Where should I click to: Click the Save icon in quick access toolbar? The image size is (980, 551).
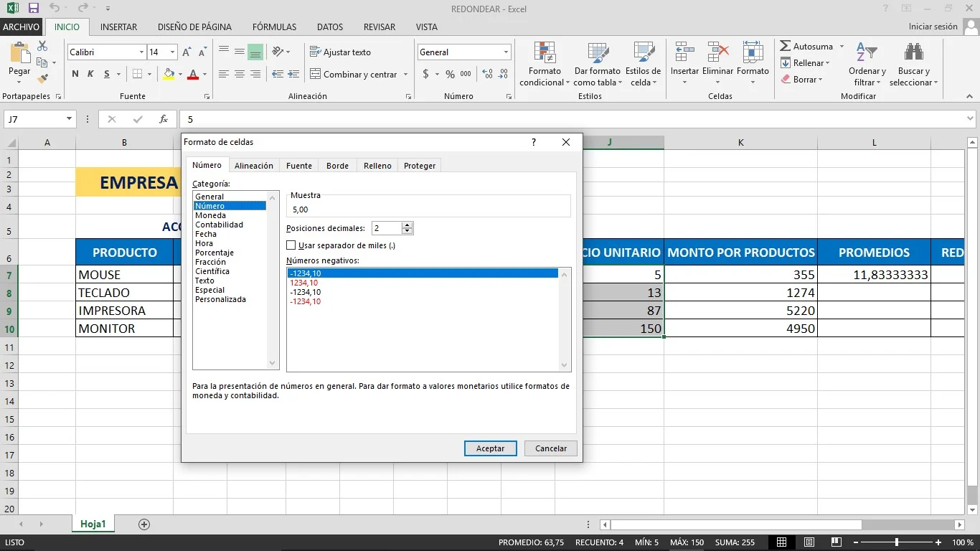click(33, 9)
